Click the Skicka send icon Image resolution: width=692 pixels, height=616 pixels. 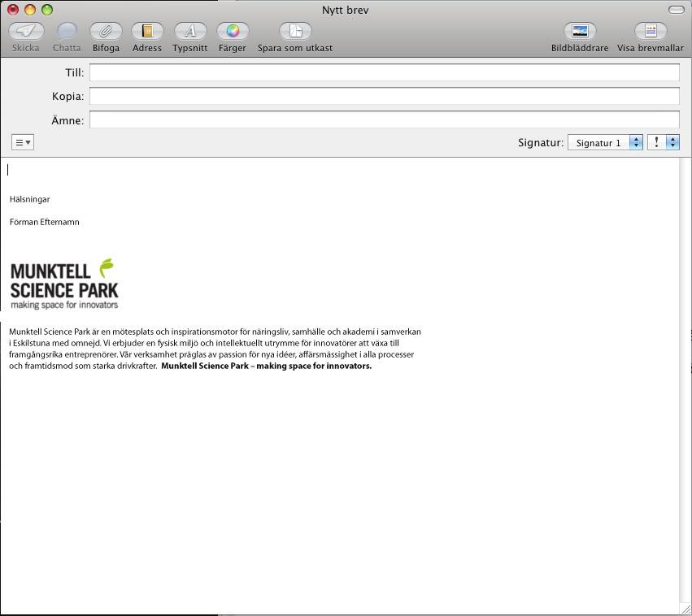(27, 31)
